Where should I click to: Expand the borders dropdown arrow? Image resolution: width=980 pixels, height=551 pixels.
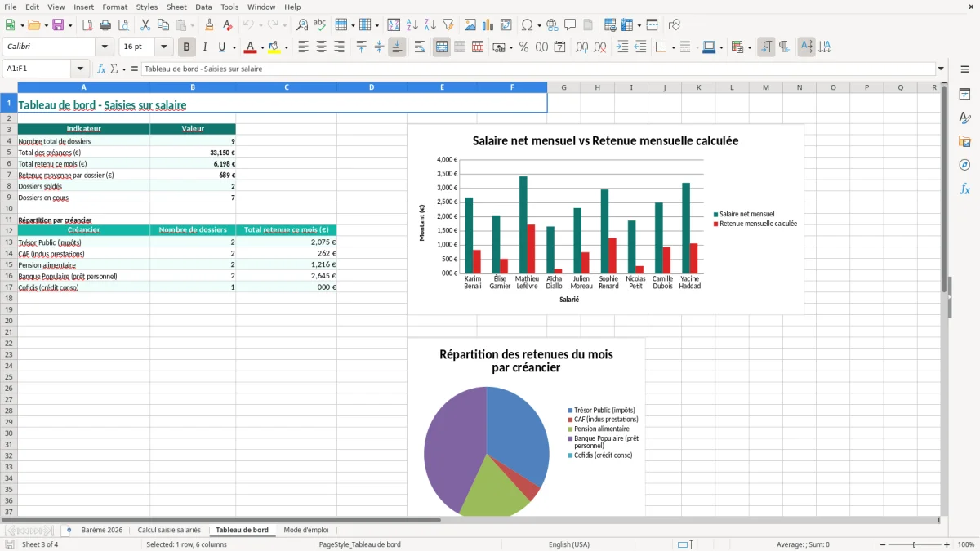click(x=672, y=47)
